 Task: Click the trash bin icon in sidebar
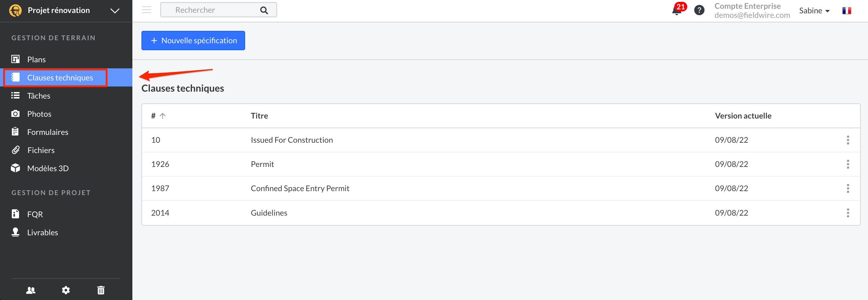(x=101, y=290)
